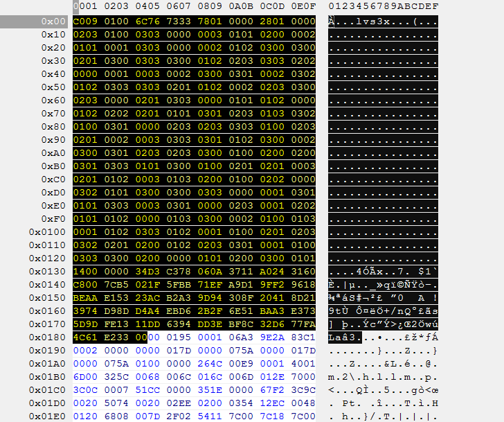Select hex word 325C in row 0x01B0
This screenshot has height=422, width=504.
[116, 377]
